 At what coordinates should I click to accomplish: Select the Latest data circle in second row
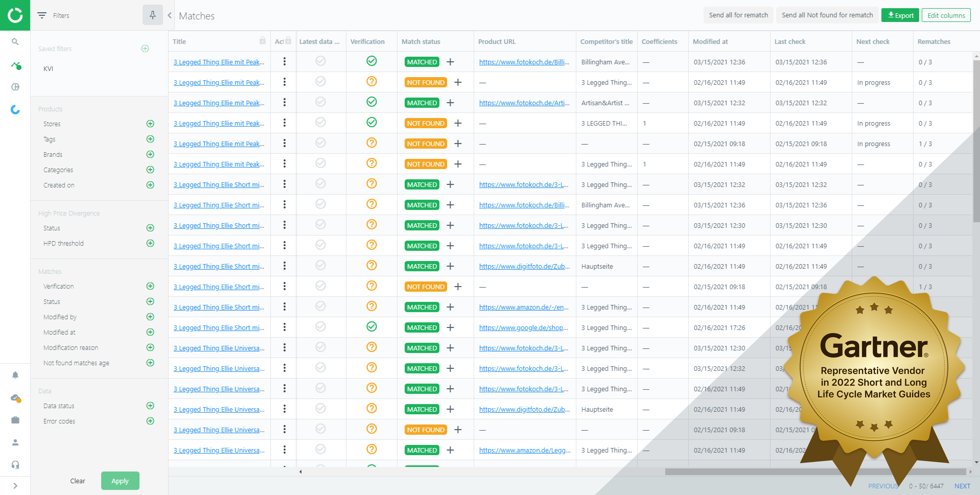pos(320,81)
